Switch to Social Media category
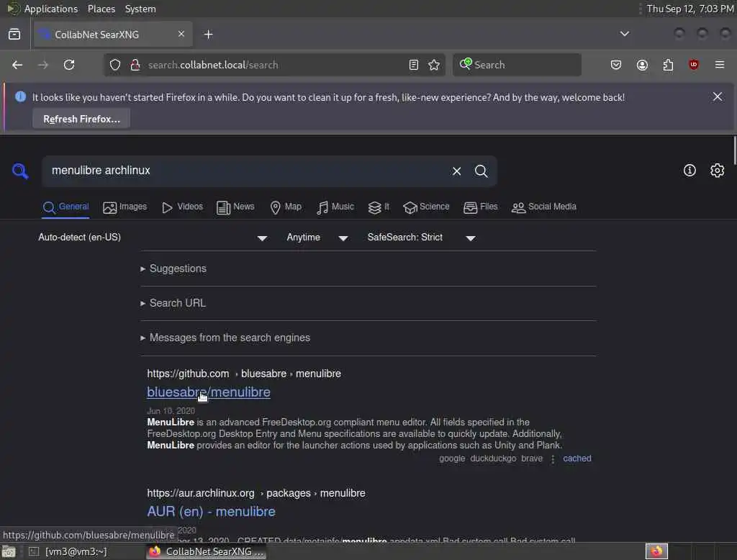737x560 pixels. pyautogui.click(x=543, y=207)
